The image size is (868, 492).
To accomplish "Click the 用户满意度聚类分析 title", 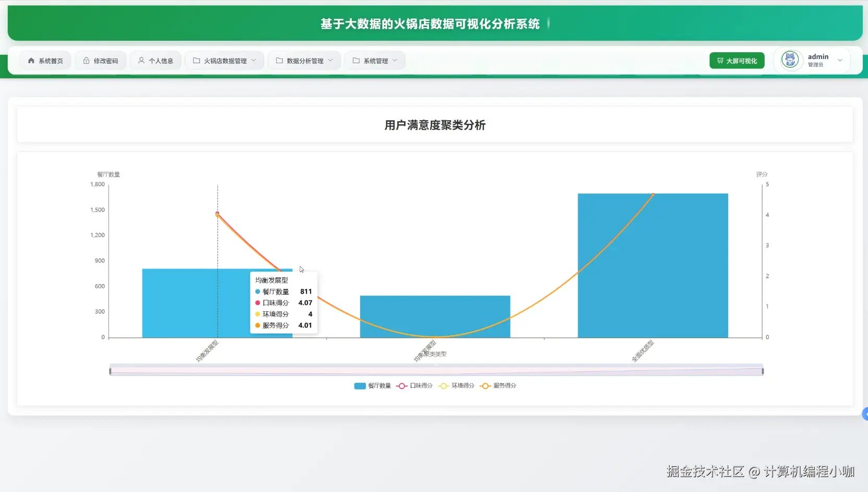I will [435, 125].
